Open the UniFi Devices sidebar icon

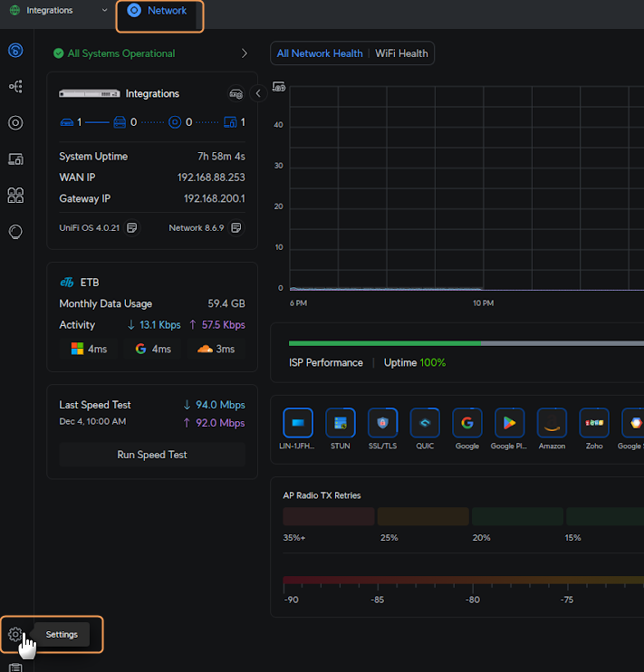point(15,123)
